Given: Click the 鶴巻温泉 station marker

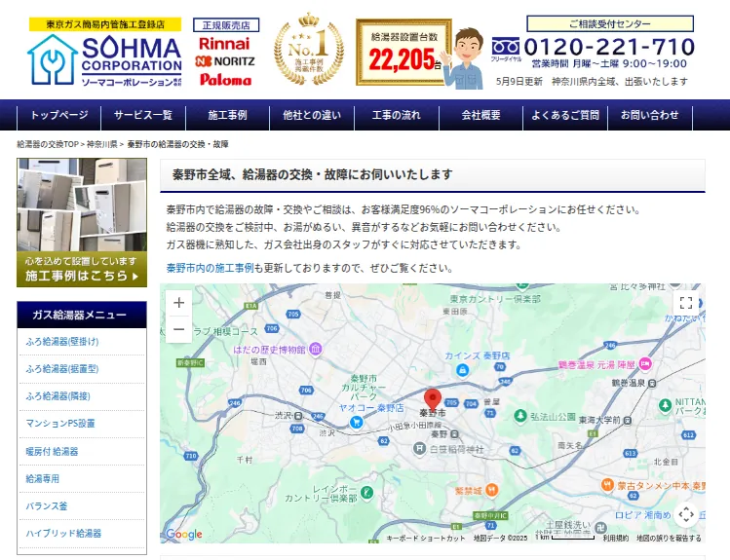Looking at the screenshot, I should 652,384.
